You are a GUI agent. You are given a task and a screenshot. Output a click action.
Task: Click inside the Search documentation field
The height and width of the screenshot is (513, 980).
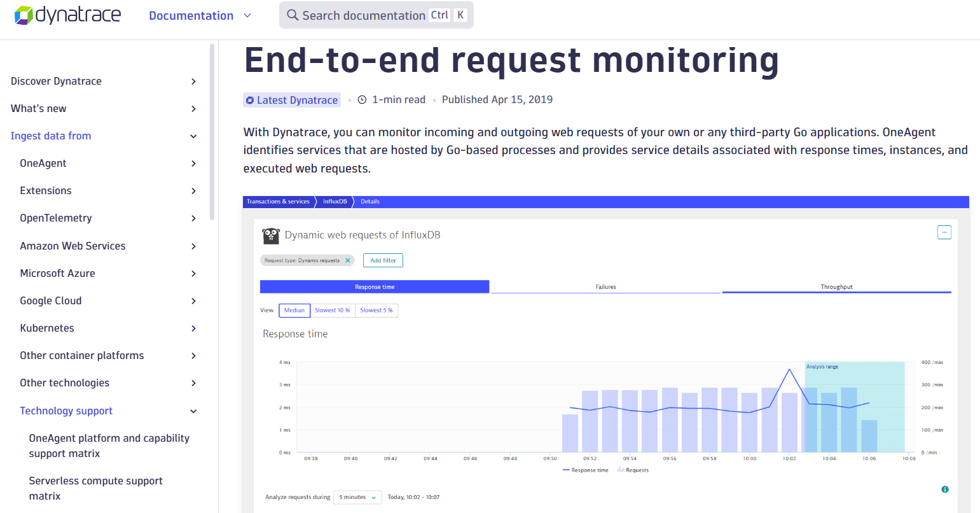[362, 15]
